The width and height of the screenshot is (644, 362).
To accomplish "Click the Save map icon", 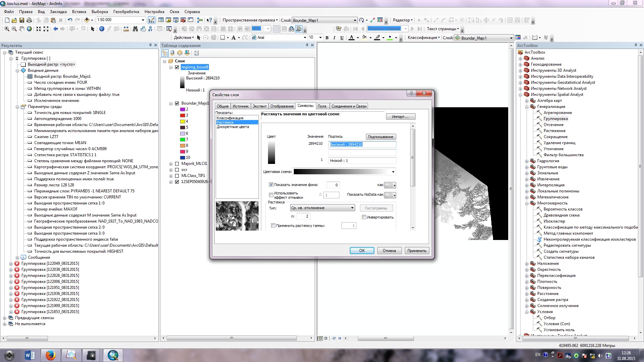I will (22, 20).
